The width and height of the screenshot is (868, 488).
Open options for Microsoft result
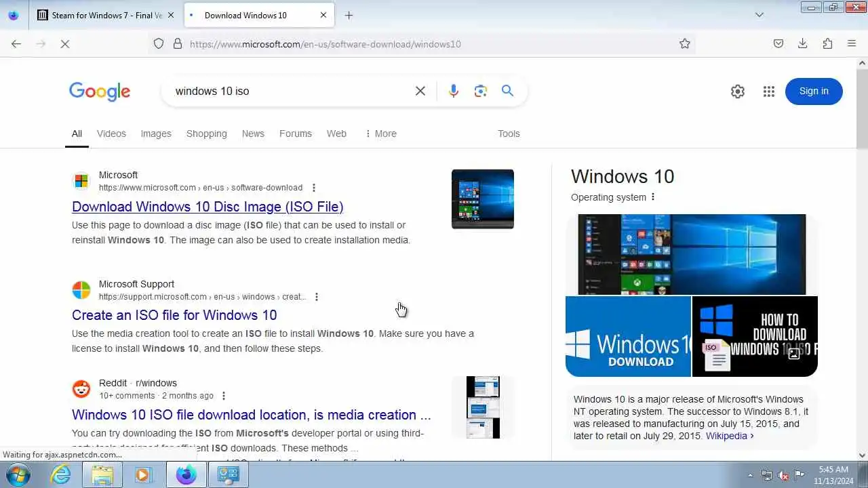click(x=313, y=188)
